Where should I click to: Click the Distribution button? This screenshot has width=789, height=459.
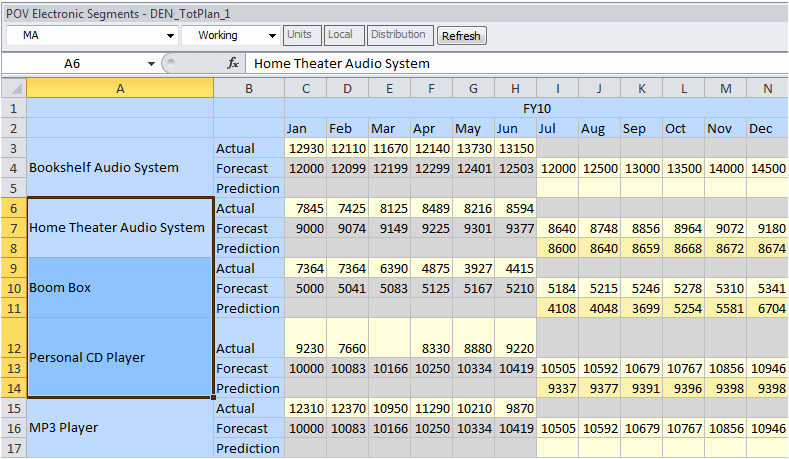coord(398,35)
